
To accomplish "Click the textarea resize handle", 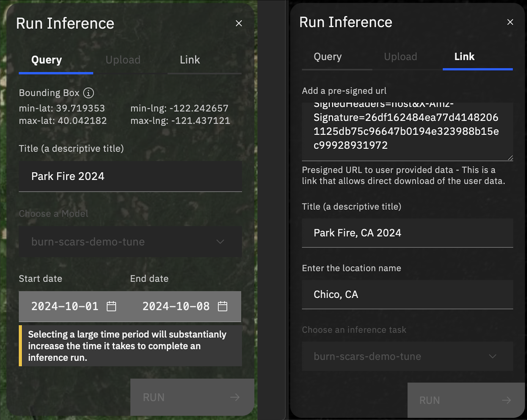I will coord(510,158).
